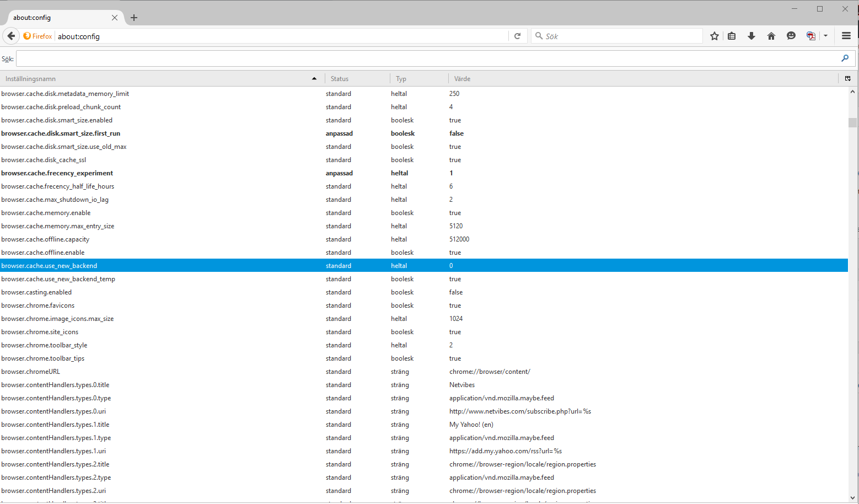This screenshot has height=504, width=859.
Task: Select browser.cache.use_new_backend_temp row
Action: 424,279
